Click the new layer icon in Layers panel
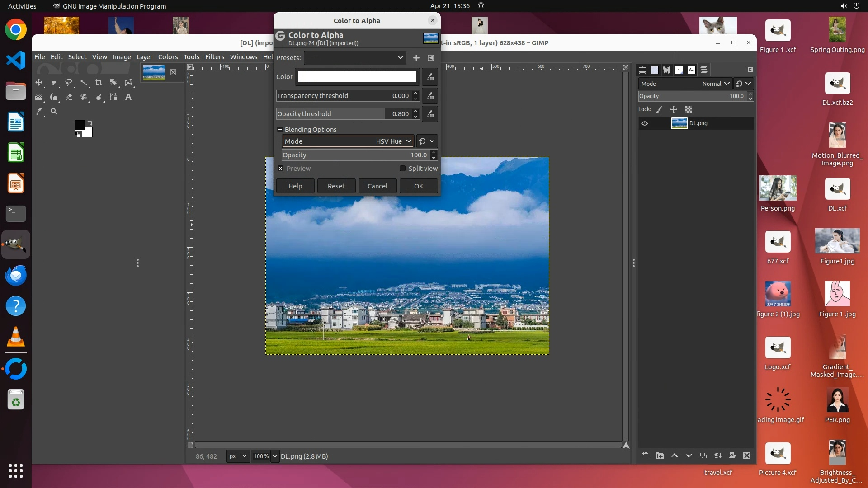Viewport: 868px width, 488px height. [645, 455]
